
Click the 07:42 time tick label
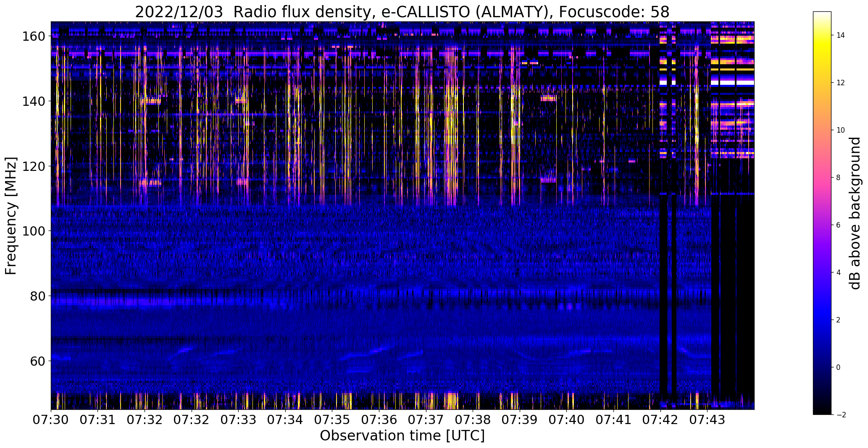[x=661, y=420]
